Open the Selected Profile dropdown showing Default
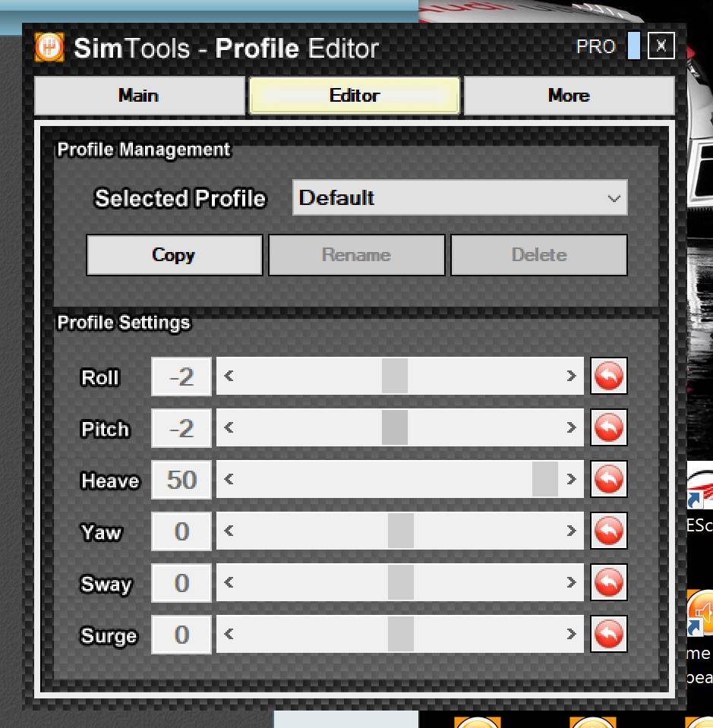Screen dimensions: 713x728 point(460,197)
